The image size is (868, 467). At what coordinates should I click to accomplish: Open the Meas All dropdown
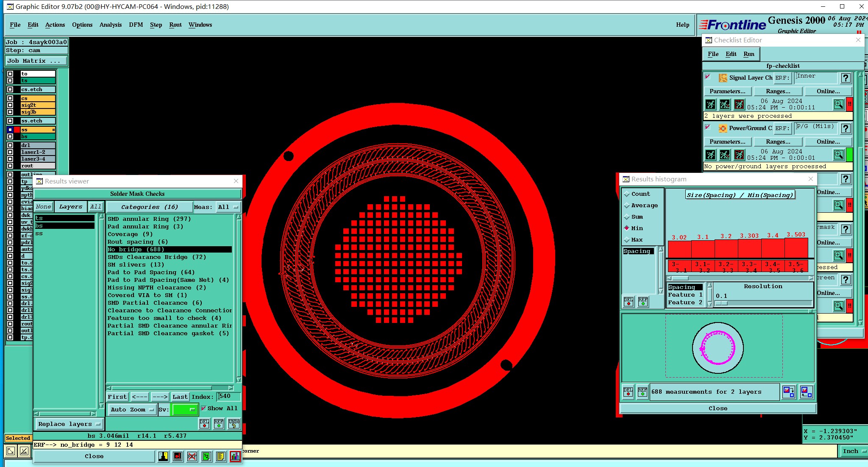(228, 207)
